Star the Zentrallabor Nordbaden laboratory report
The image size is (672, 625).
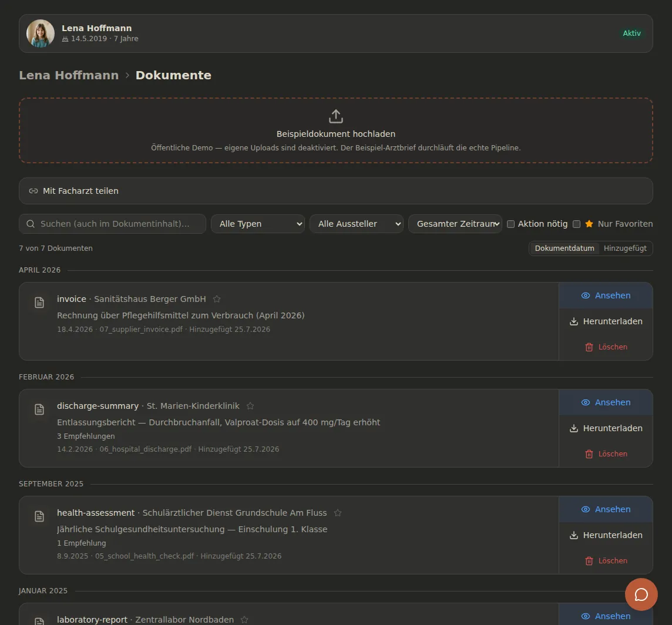tap(244, 620)
